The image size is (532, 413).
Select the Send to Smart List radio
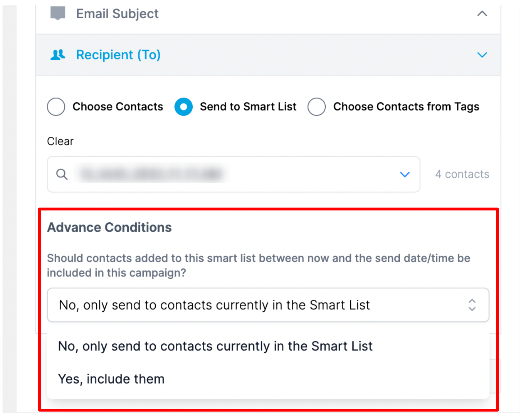[184, 107]
